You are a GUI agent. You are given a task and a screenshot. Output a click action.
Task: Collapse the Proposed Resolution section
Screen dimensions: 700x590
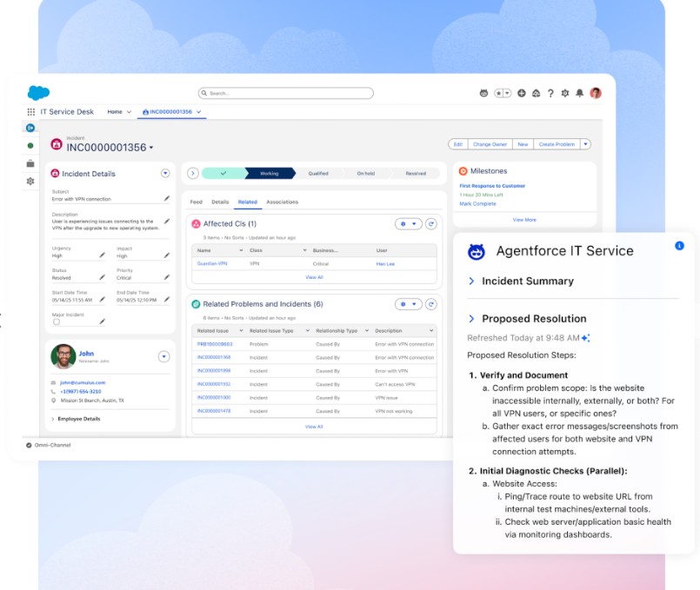pos(471,319)
